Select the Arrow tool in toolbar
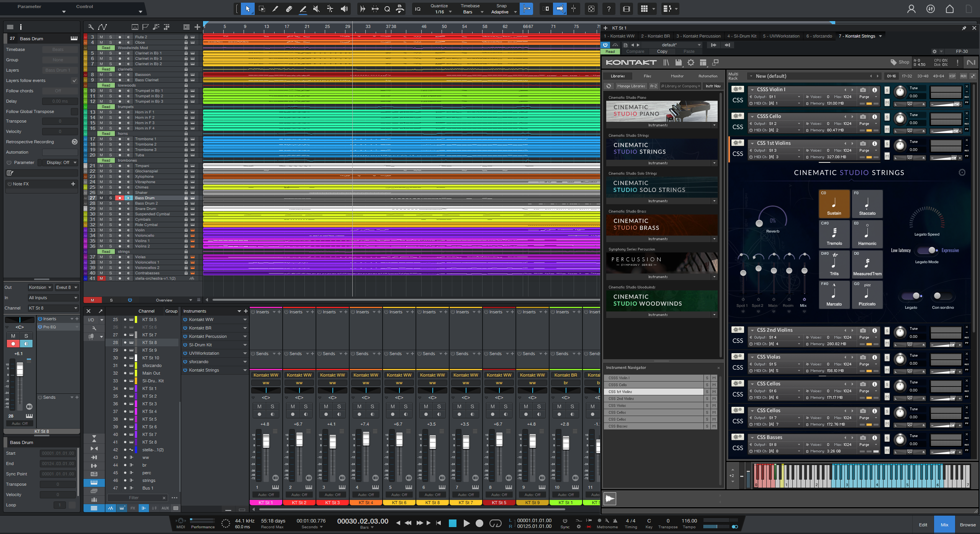The height and width of the screenshot is (534, 980). 248,9
